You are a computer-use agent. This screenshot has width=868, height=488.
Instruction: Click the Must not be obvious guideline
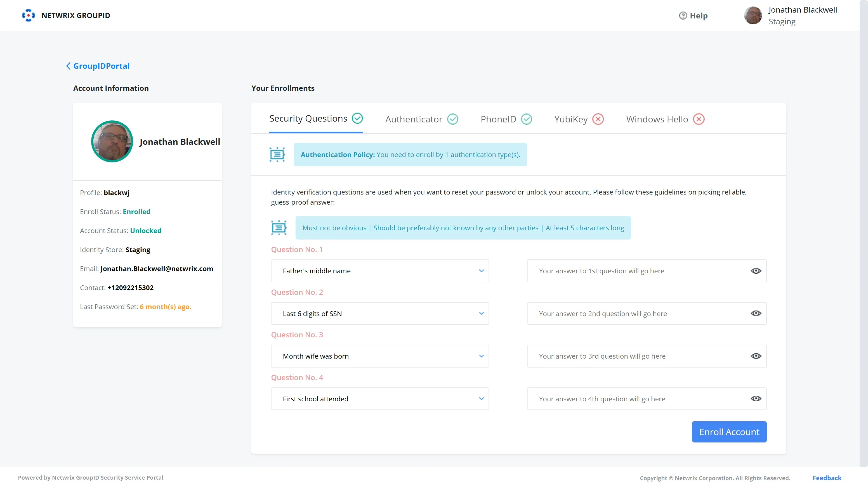[x=334, y=228]
